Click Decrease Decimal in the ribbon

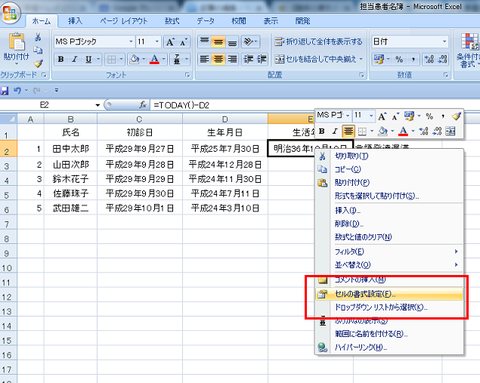coord(443,59)
